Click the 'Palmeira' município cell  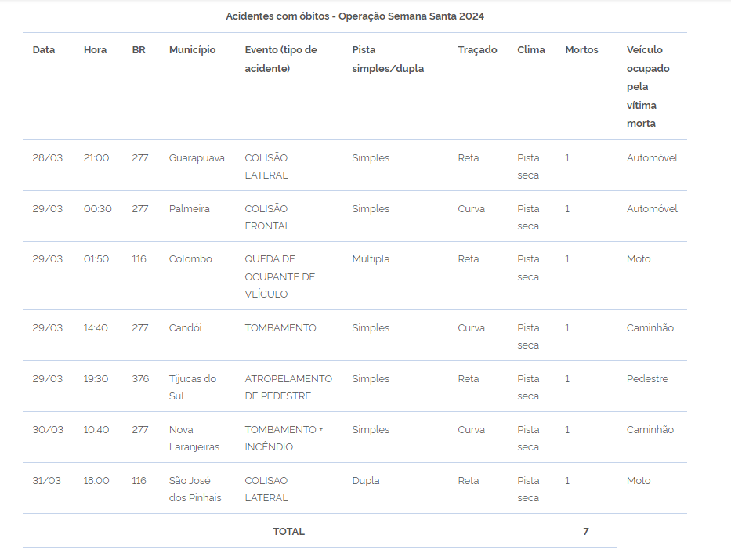(189, 209)
